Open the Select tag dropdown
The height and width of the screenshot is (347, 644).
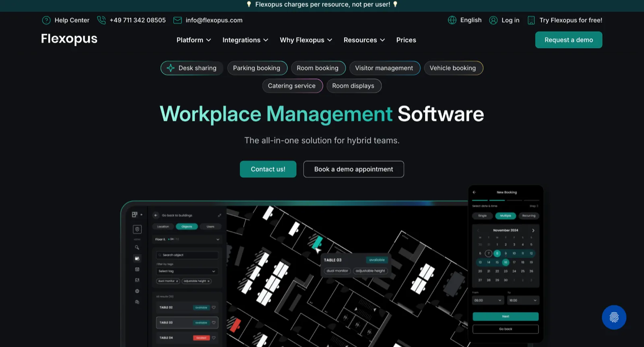pos(187,271)
